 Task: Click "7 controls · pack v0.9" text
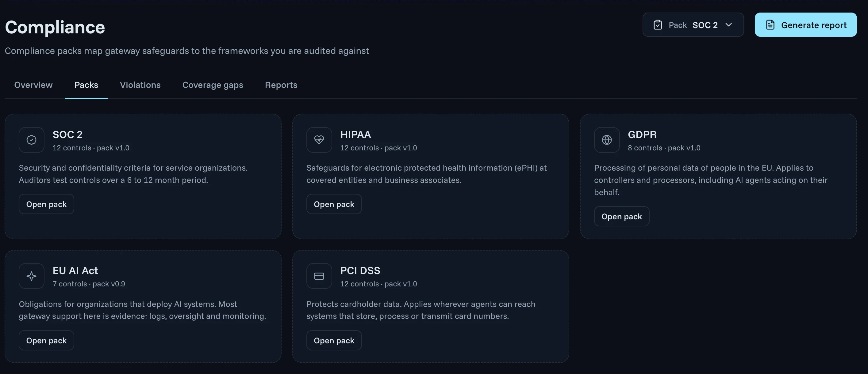click(89, 284)
